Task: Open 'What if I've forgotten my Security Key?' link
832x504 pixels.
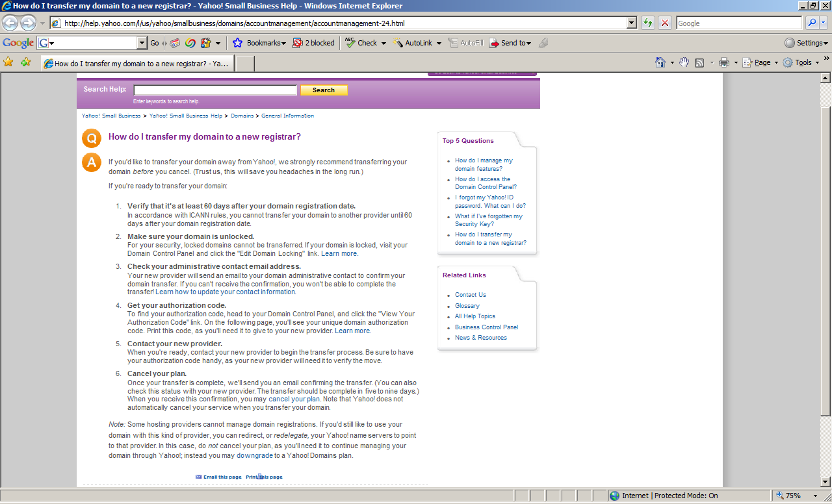Action: (x=489, y=220)
